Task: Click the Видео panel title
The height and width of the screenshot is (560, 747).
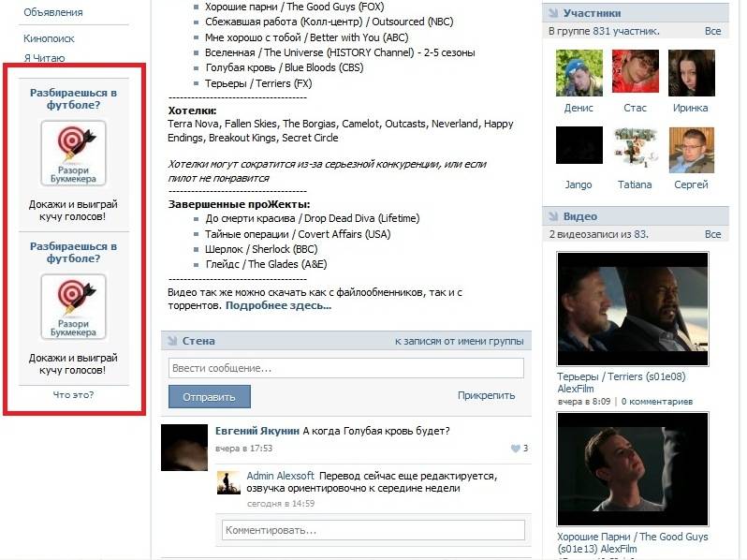Action: [579, 216]
